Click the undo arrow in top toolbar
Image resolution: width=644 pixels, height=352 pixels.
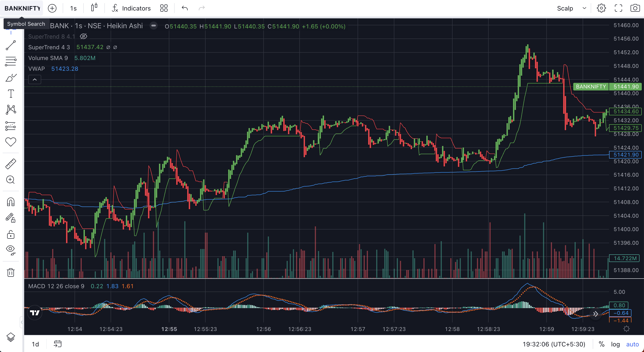pyautogui.click(x=185, y=8)
